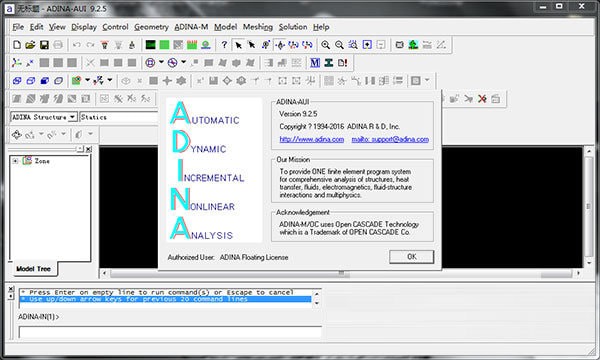
Task: Click the horizontal scrollbar under graphics window
Action: 341,273
